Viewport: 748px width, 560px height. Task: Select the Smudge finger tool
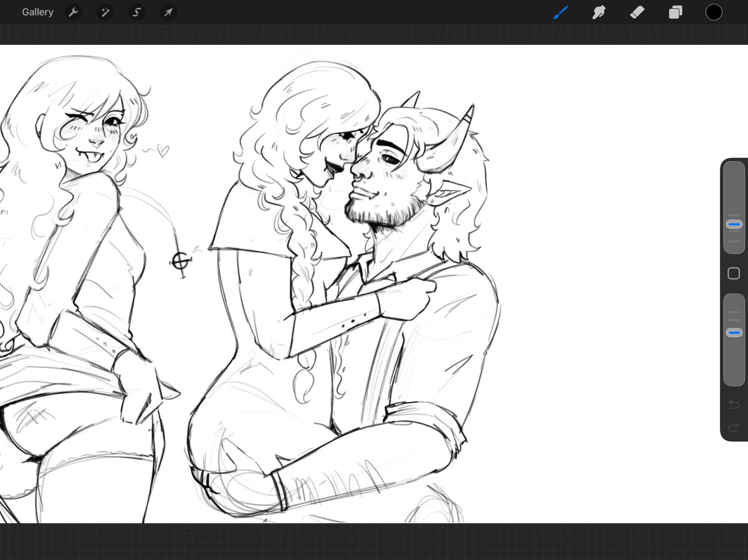pyautogui.click(x=599, y=12)
